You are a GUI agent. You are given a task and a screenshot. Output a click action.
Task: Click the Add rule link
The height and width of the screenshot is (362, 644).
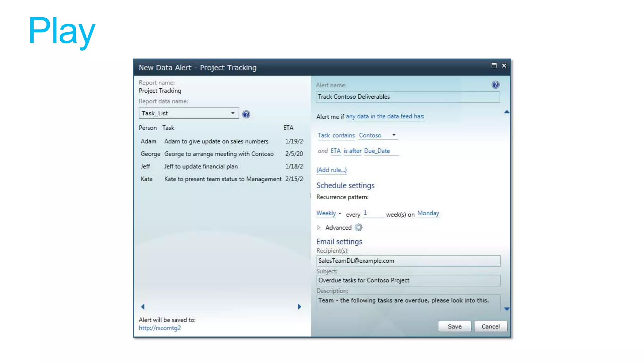331,170
